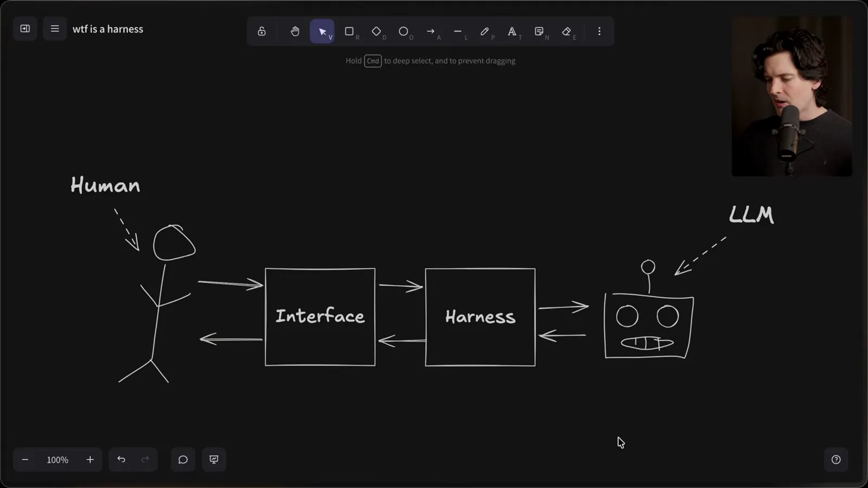Start presentation mode

pyautogui.click(x=214, y=460)
